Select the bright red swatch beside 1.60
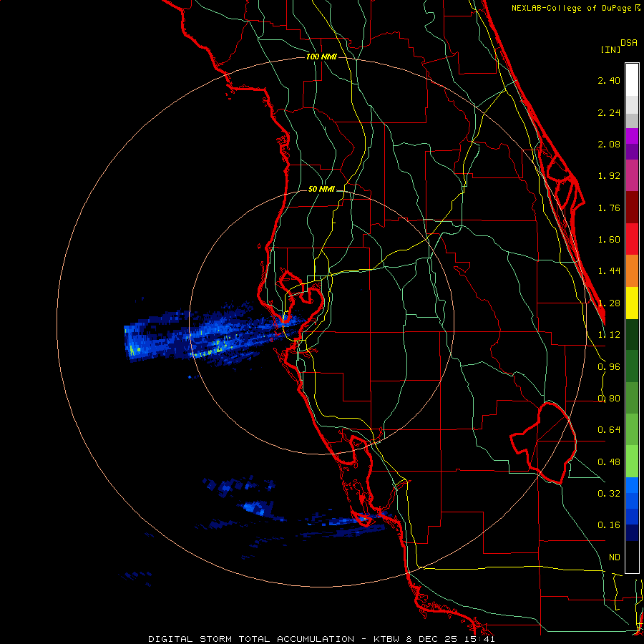 point(632,239)
